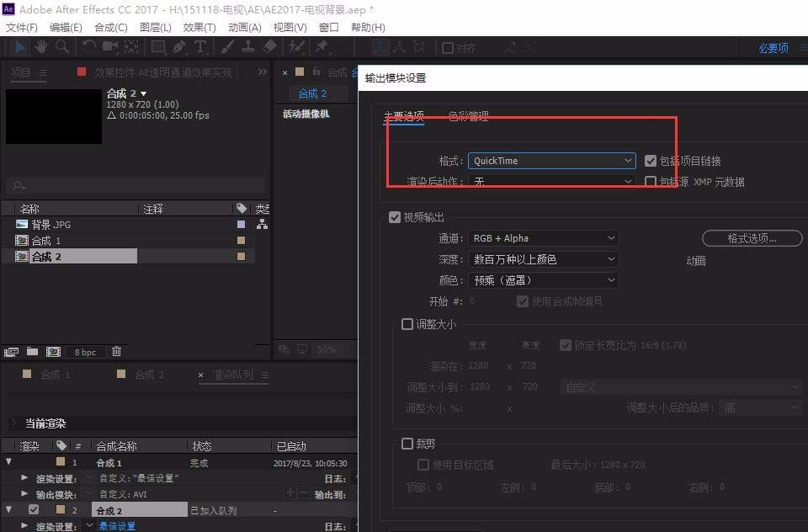Enable 包括项目链接 checkbox
Image resolution: width=808 pixels, height=532 pixels.
point(651,161)
